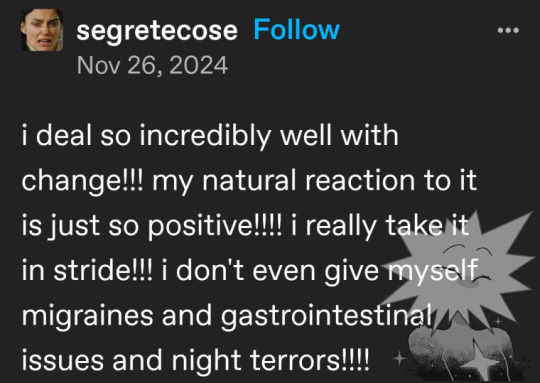This screenshot has width=540, height=383.
Task: Open the three-dot post options menu
Action: click(508, 30)
